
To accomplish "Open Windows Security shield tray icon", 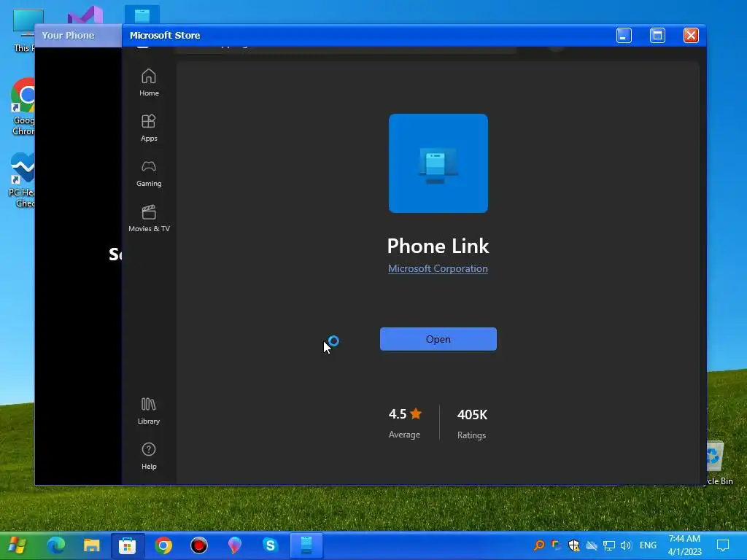I will point(573,545).
